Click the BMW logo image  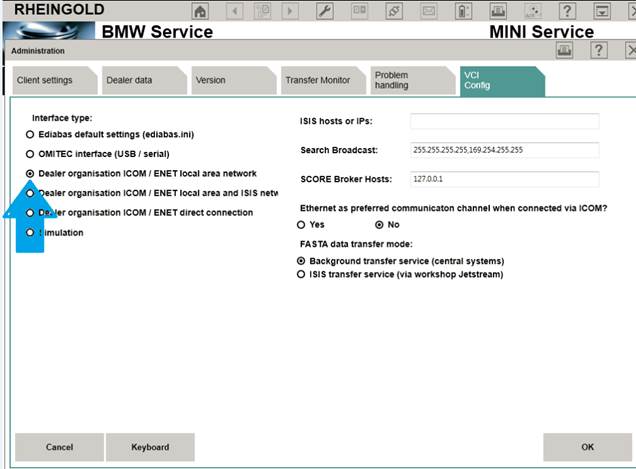click(x=49, y=30)
